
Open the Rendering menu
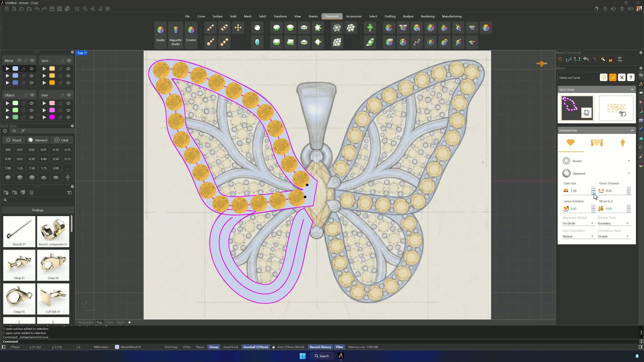tap(427, 16)
